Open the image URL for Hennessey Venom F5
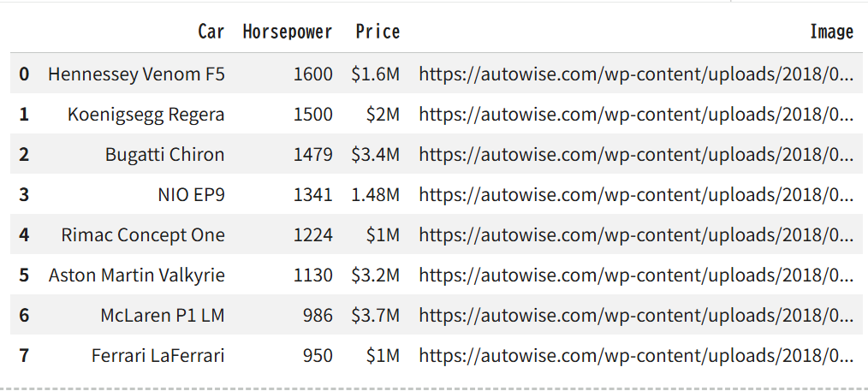This screenshot has width=868, height=391. click(636, 74)
